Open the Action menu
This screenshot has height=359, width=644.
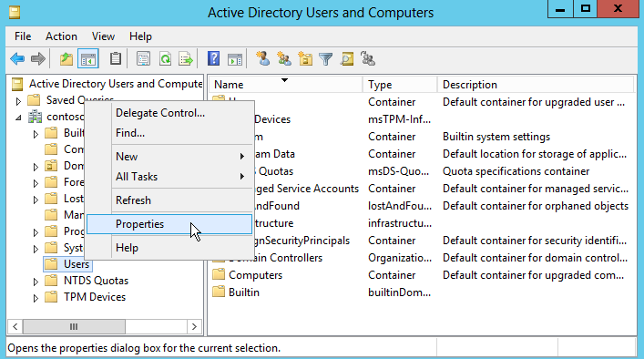[61, 36]
